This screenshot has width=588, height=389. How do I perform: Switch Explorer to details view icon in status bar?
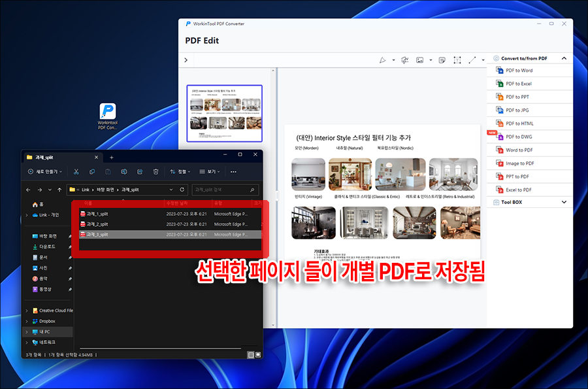(251, 355)
